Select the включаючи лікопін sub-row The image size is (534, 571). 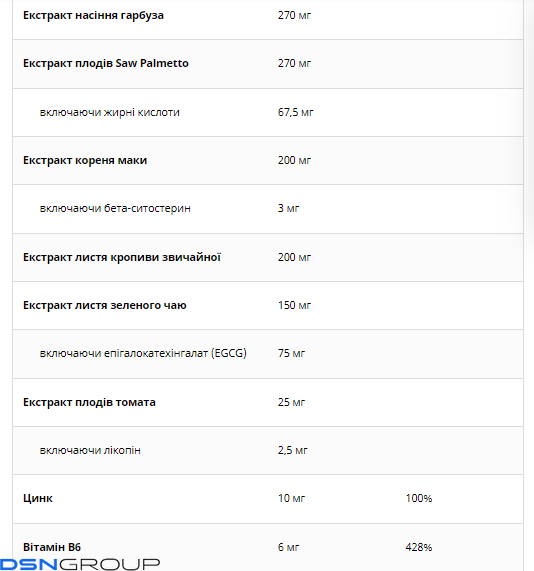tap(268, 450)
